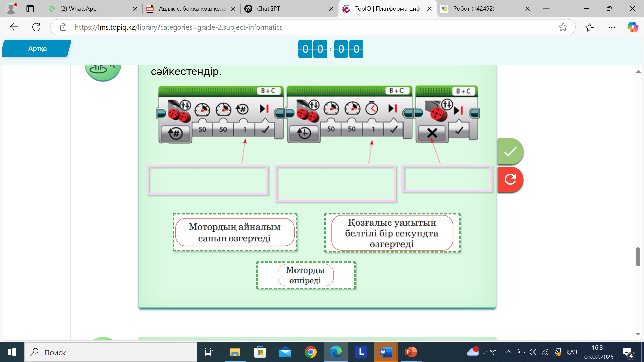Close the Робот (142492) tab
This screenshot has width=644, height=362.
[x=527, y=9]
